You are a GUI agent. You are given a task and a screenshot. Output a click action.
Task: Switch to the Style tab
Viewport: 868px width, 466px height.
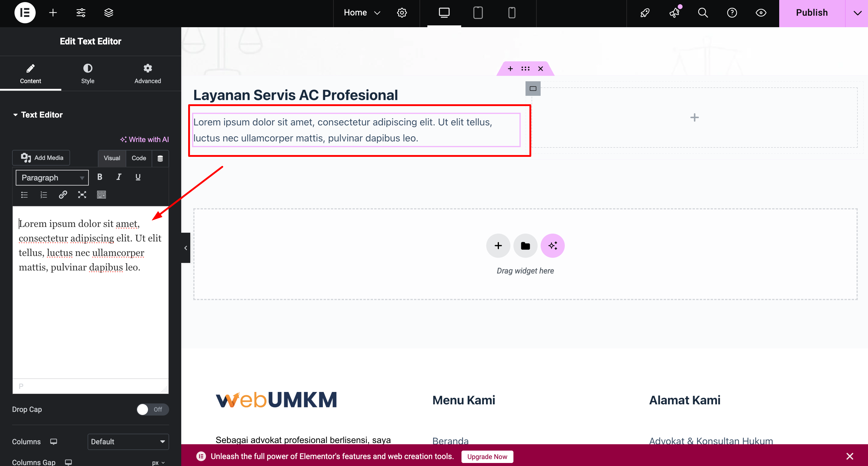click(88, 73)
